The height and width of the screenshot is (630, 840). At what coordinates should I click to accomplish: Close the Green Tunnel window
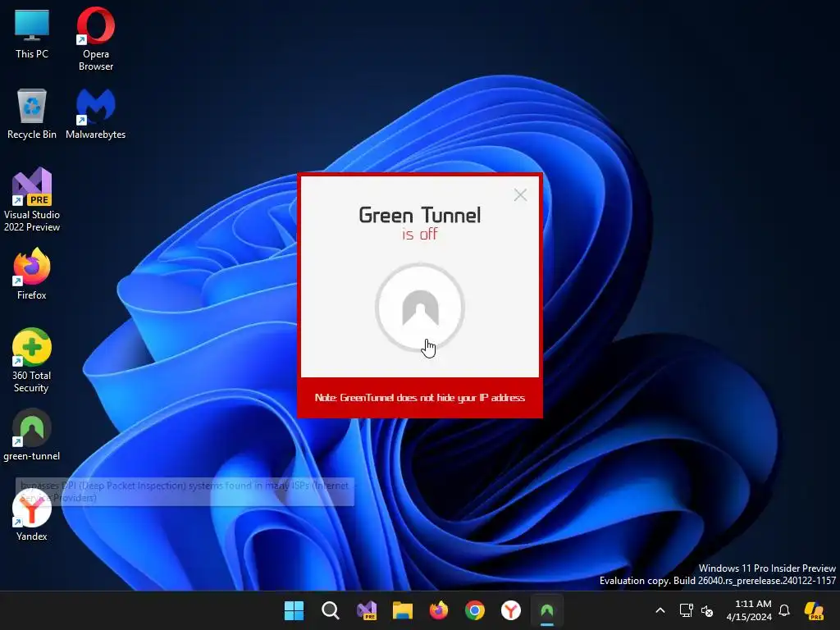point(520,195)
